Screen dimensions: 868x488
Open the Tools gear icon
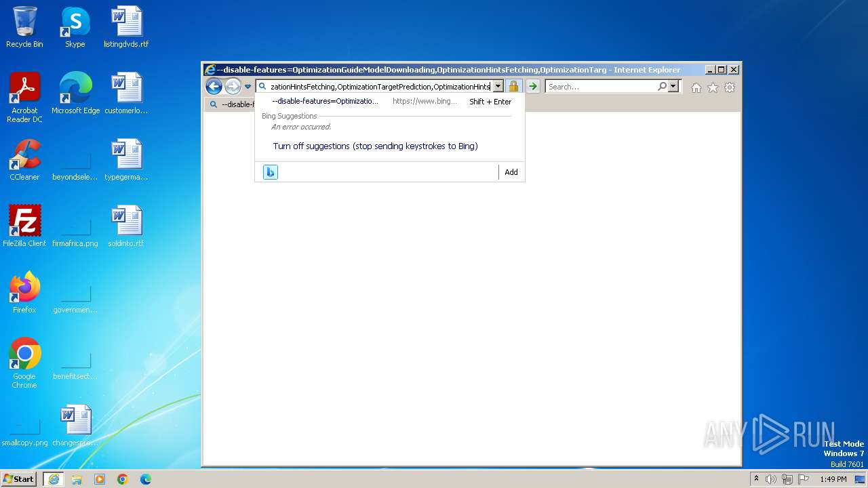[x=730, y=87]
